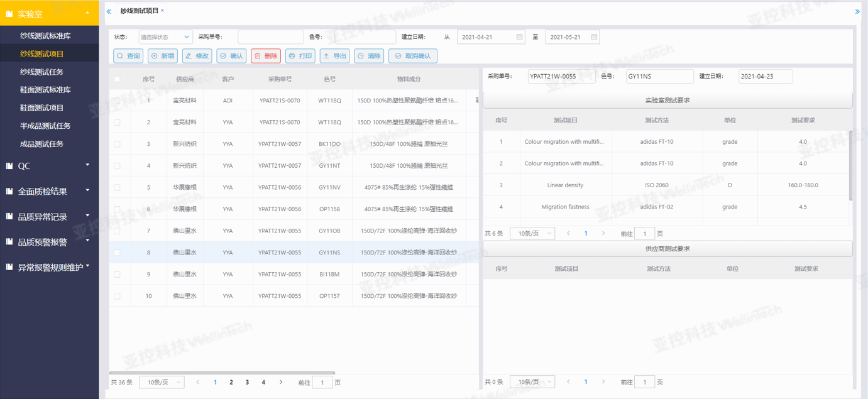Screen dimensions: 868x399
Task: Check row 3 checkbox BK11DO
Action: tap(117, 144)
